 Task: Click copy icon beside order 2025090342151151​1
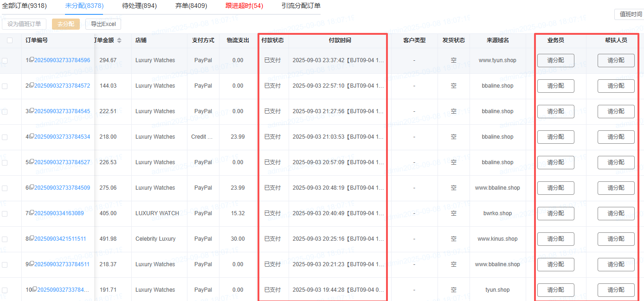(32, 238)
